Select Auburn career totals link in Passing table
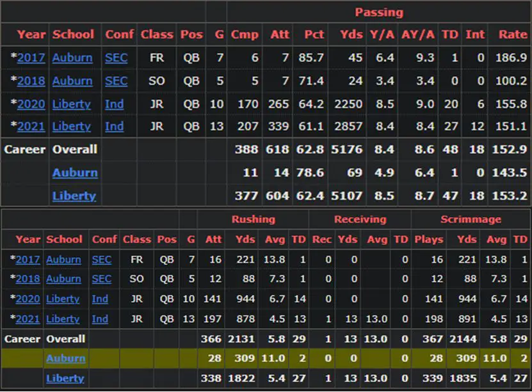Screen dimensions: 532x392 point(75,173)
